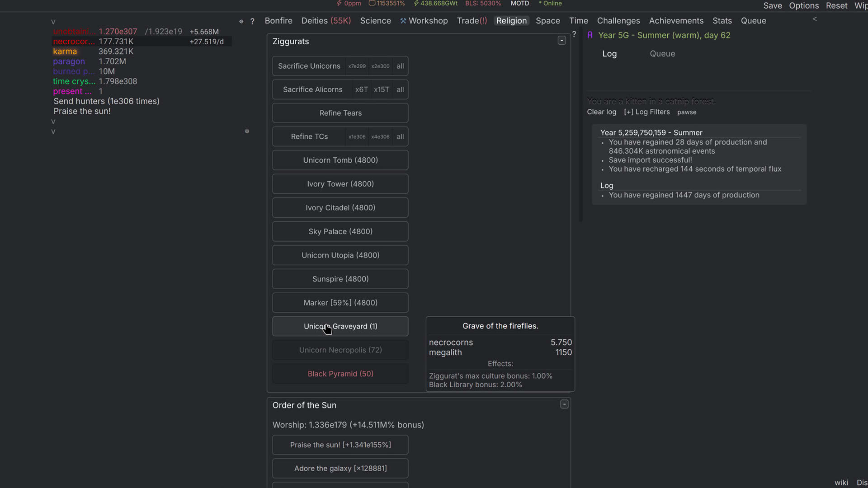Switch to the Queue tab in log panel

(x=662, y=54)
